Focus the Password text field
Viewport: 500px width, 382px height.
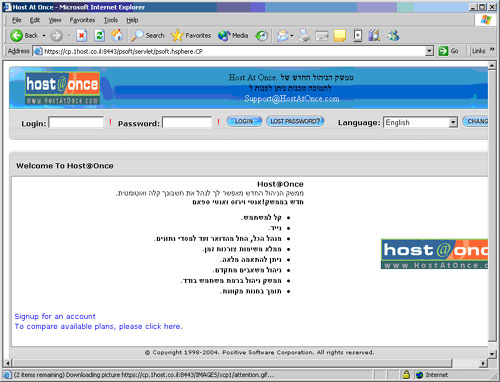point(187,122)
